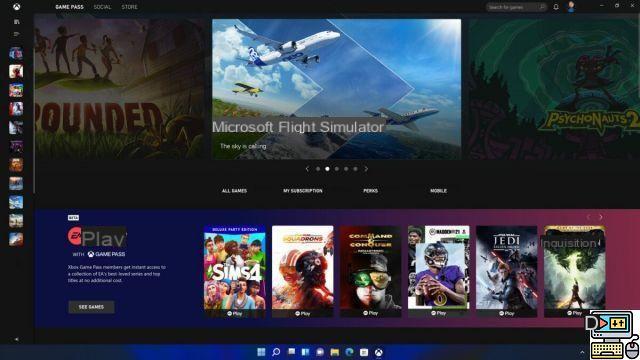This screenshot has height=360, width=640.
Task: Open the Microsoft Flight Simulator hero banner
Action: pyautogui.click(x=336, y=89)
